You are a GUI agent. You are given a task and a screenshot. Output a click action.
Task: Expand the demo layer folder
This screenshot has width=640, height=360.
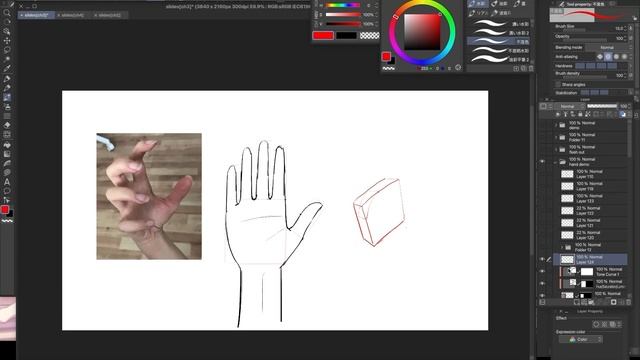pos(556,125)
